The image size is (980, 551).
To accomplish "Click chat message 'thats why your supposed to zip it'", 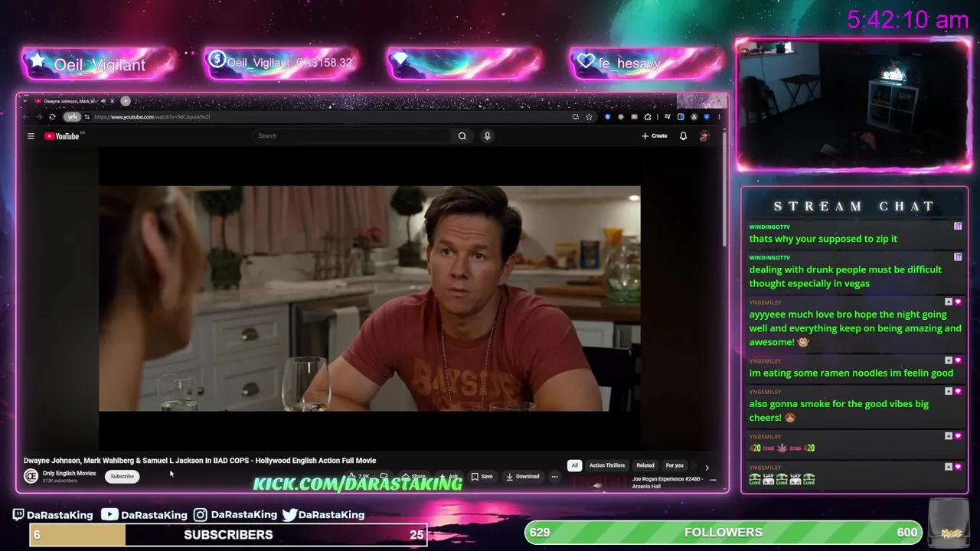I will click(x=823, y=239).
